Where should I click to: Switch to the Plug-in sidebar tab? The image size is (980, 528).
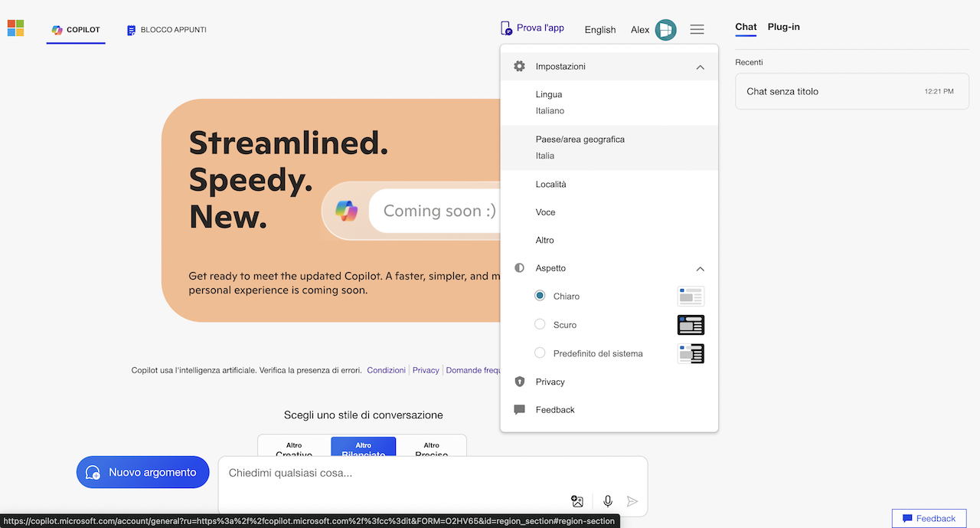pyautogui.click(x=783, y=27)
